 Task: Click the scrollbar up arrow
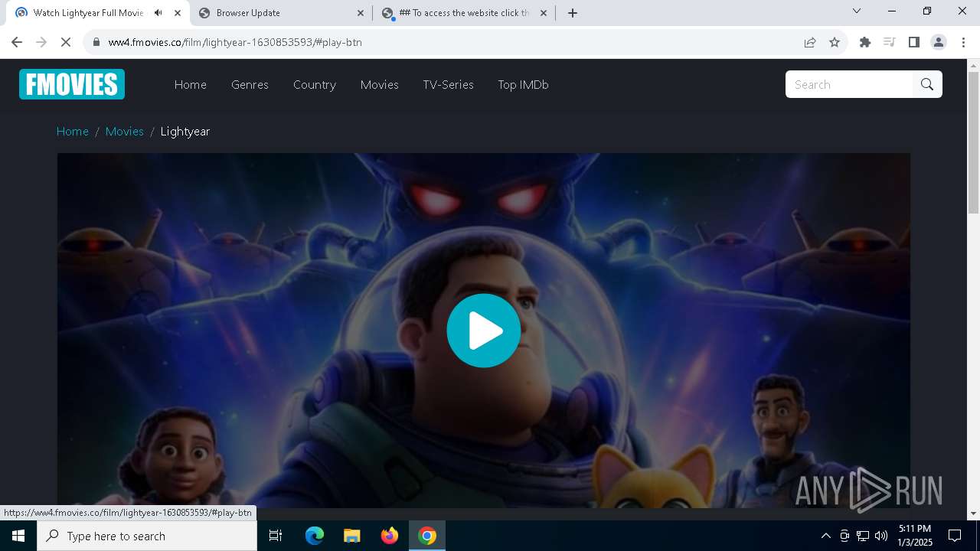[x=974, y=65]
